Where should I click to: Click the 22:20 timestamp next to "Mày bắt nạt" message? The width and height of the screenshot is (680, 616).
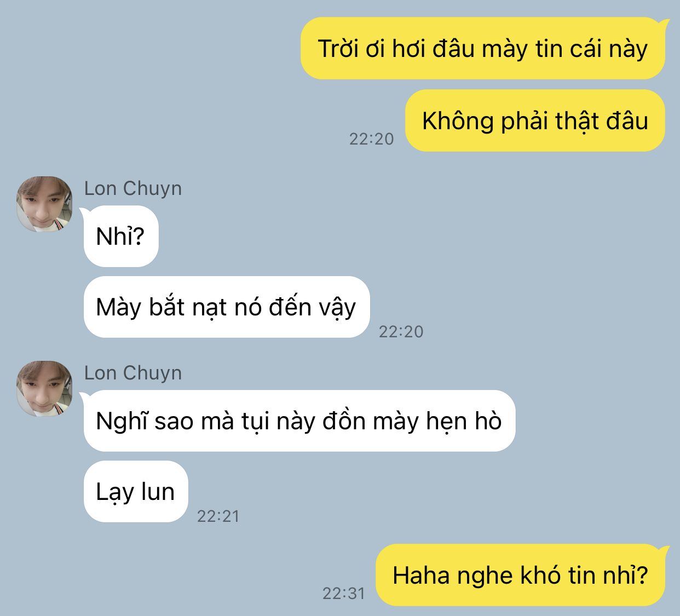[x=401, y=331]
